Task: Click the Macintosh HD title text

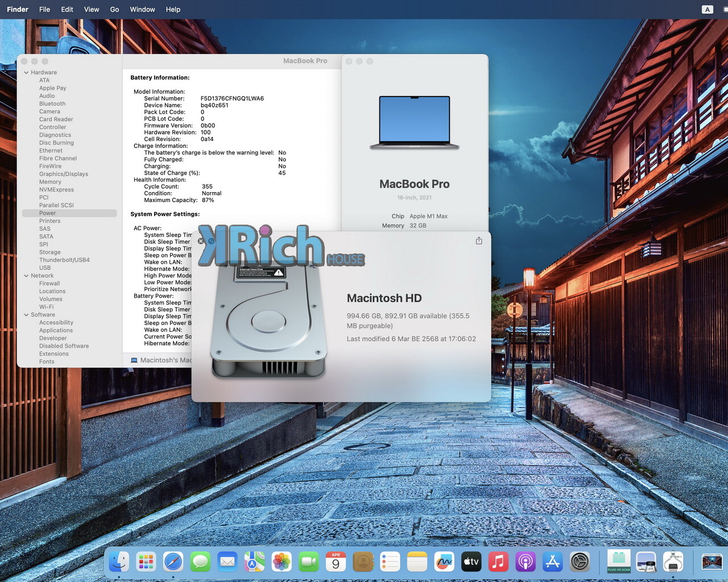Action: (384, 298)
